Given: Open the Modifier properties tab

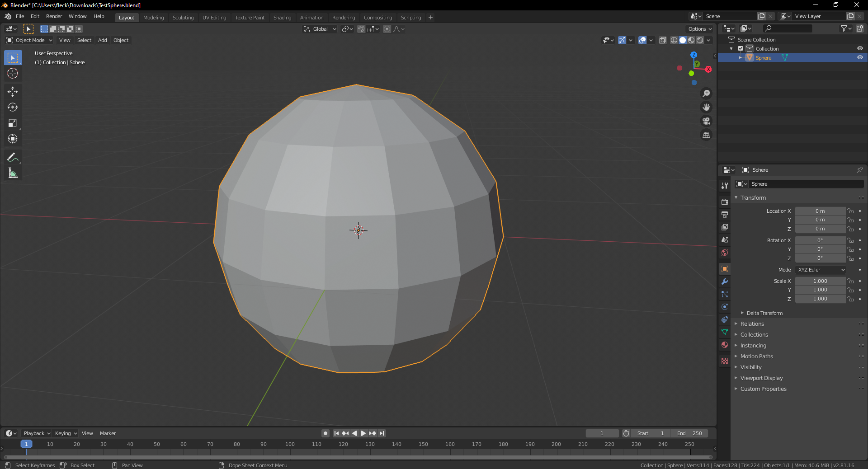Looking at the screenshot, I should (x=724, y=282).
